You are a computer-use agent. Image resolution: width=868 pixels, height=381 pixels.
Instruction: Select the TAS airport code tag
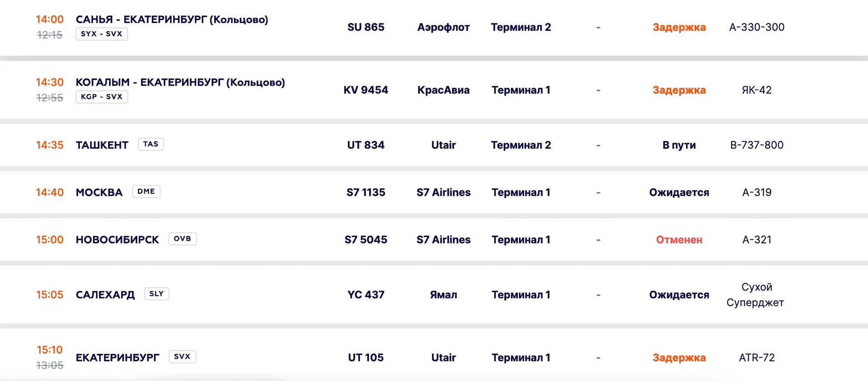pyautogui.click(x=151, y=144)
